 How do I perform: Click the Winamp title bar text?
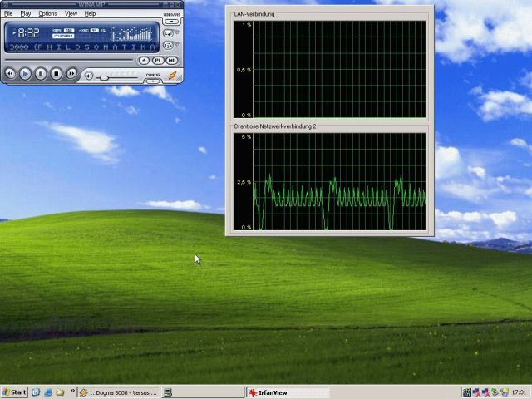[x=91, y=4]
